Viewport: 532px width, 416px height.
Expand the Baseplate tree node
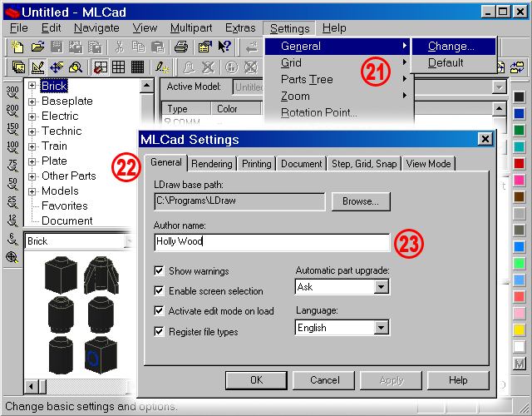(x=32, y=102)
